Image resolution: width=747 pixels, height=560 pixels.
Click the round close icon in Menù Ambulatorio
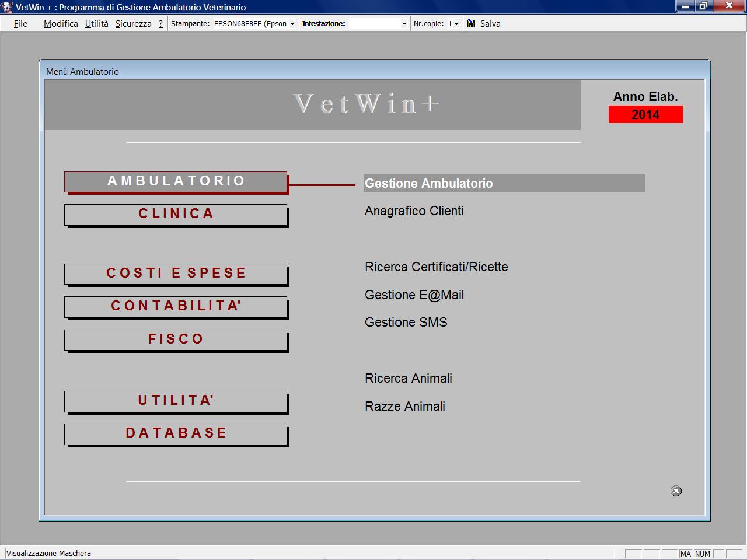click(x=676, y=491)
